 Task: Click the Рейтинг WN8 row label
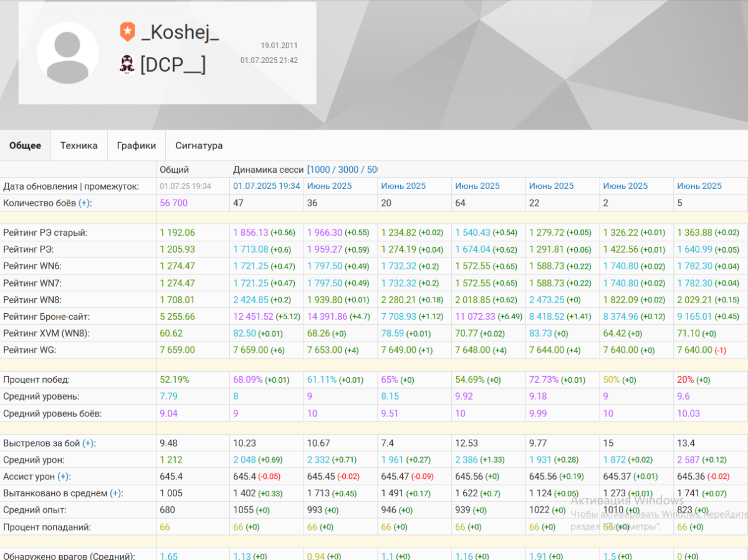(x=32, y=300)
